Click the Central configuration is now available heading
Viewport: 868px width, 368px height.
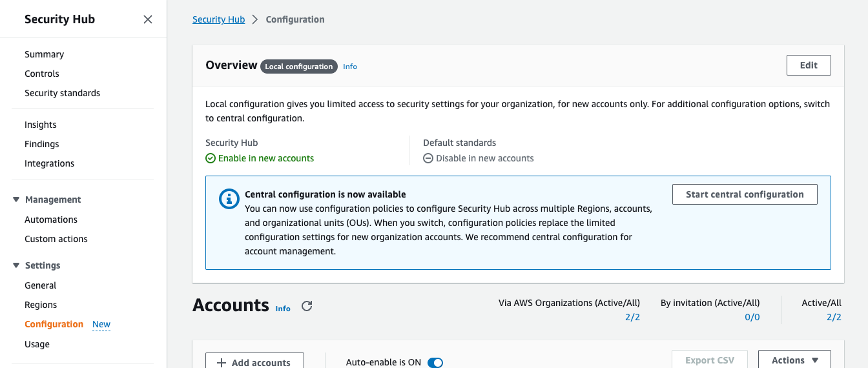(325, 194)
